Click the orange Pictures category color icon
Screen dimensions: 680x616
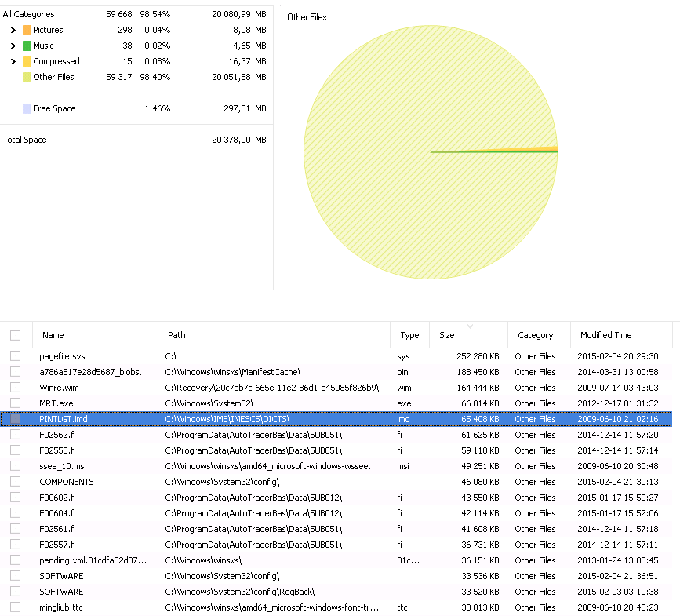(x=27, y=30)
